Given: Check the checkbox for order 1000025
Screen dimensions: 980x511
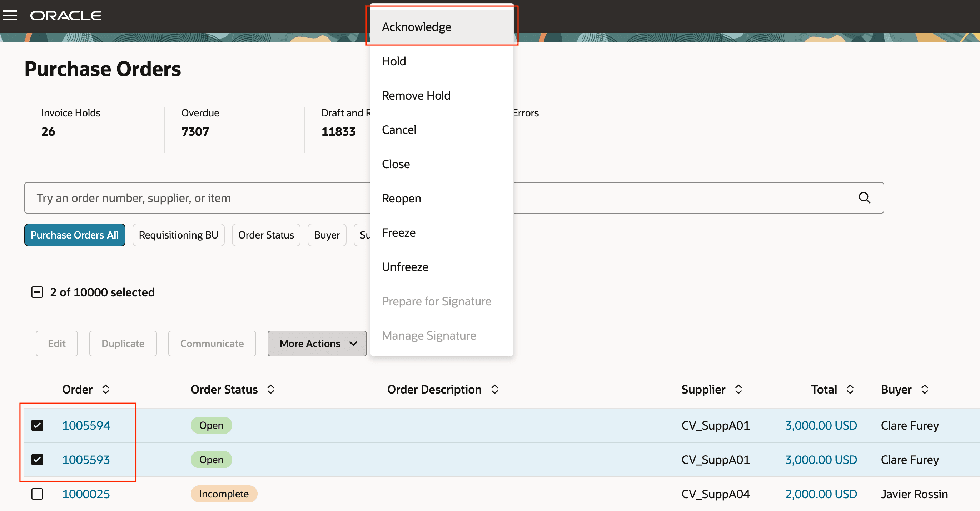Looking at the screenshot, I should [x=38, y=494].
